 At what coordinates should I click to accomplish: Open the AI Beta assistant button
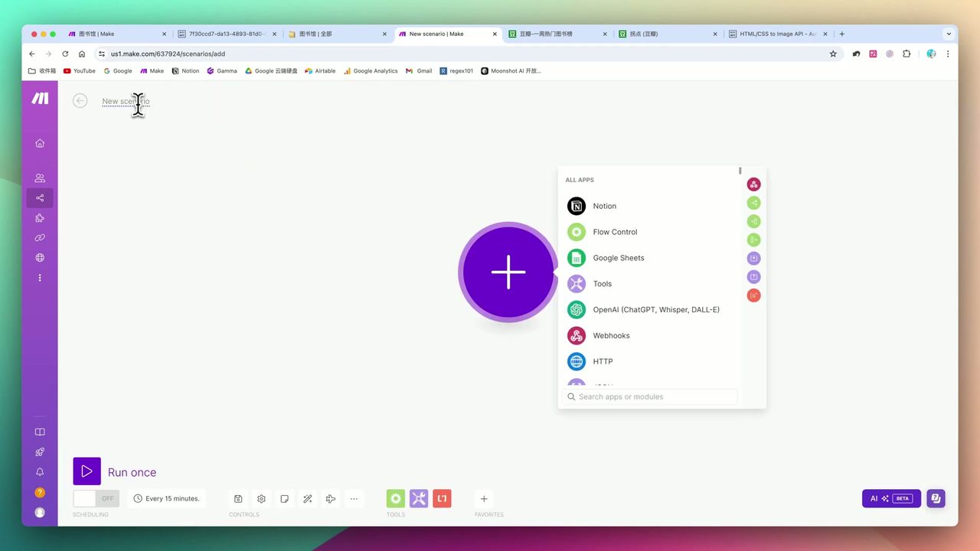click(891, 498)
